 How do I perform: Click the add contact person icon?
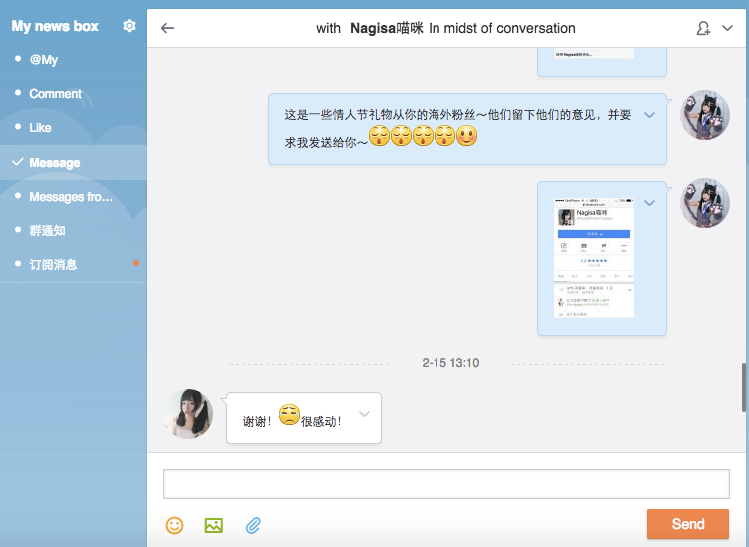tap(703, 28)
